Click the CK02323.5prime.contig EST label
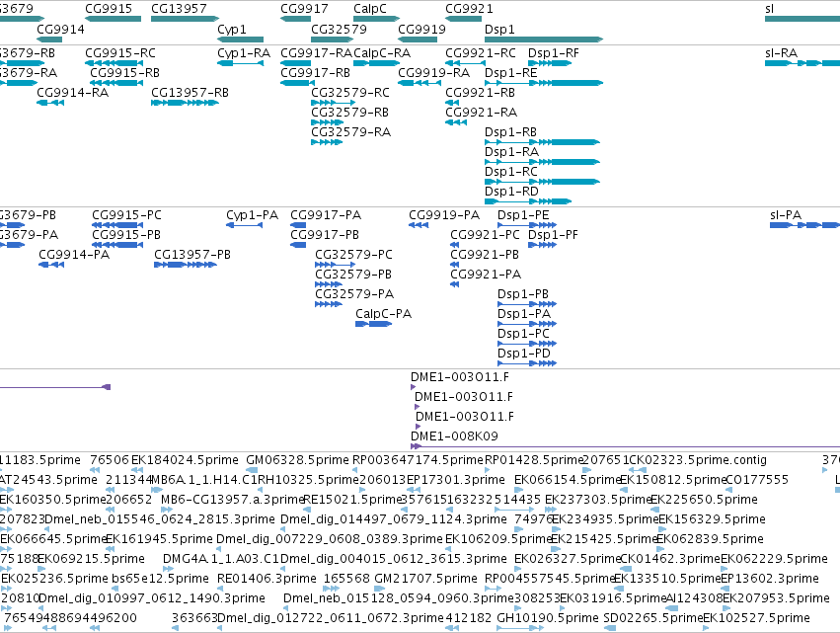This screenshot has width=840, height=633. click(x=698, y=460)
